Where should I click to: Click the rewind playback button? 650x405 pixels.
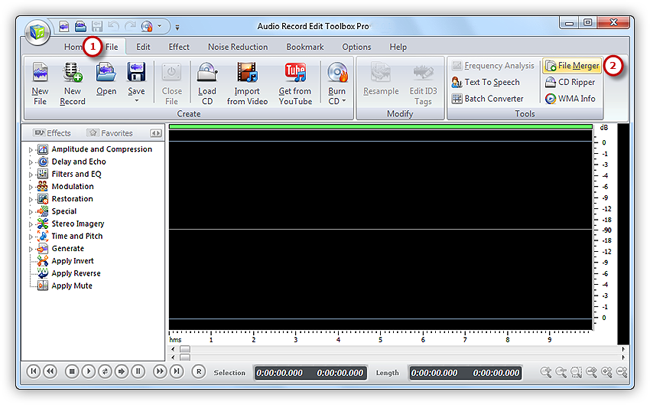click(x=50, y=371)
